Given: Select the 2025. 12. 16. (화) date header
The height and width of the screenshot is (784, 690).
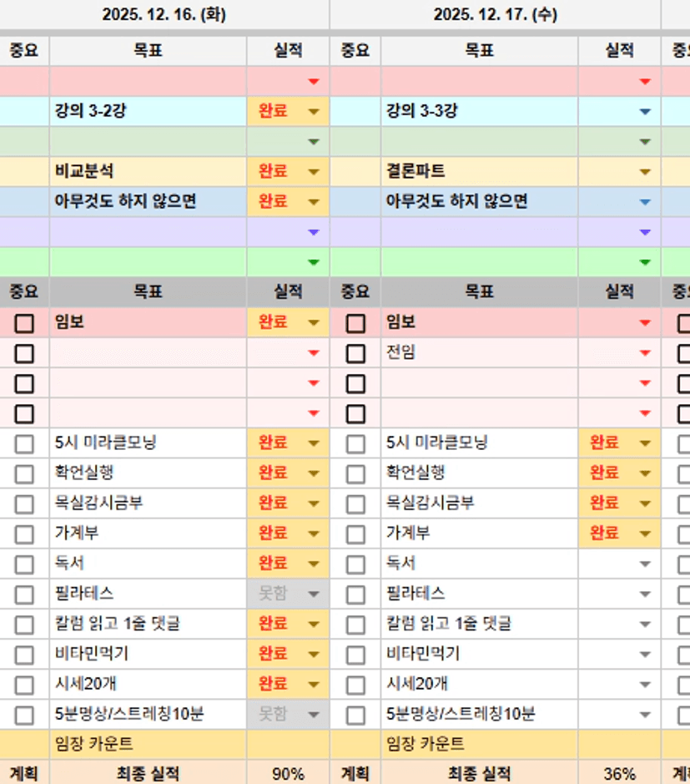Looking at the screenshot, I should click(x=164, y=15).
